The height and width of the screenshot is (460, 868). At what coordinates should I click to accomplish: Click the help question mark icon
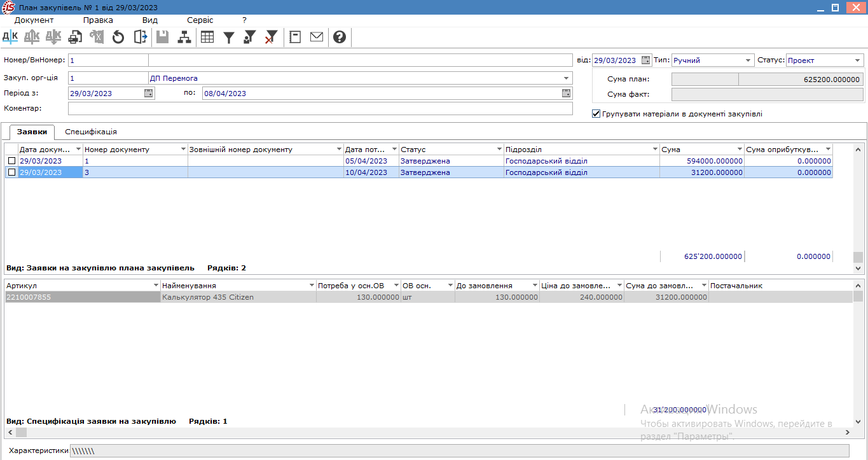(x=340, y=37)
